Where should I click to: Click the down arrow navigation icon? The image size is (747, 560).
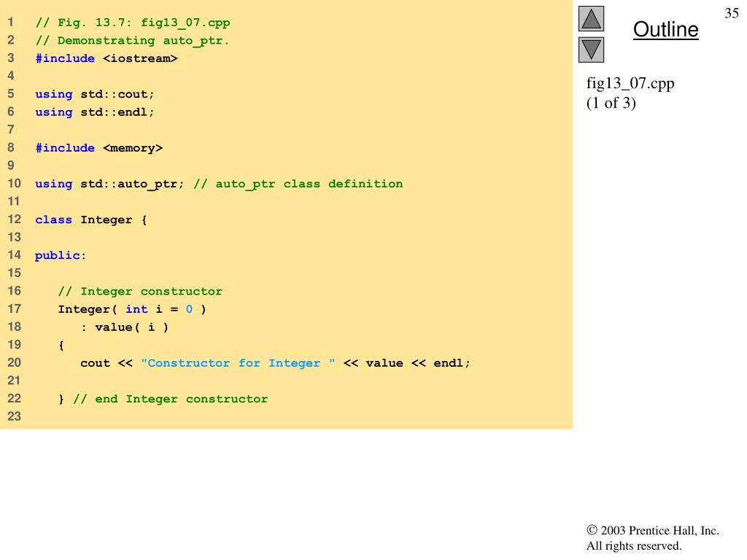click(x=591, y=50)
